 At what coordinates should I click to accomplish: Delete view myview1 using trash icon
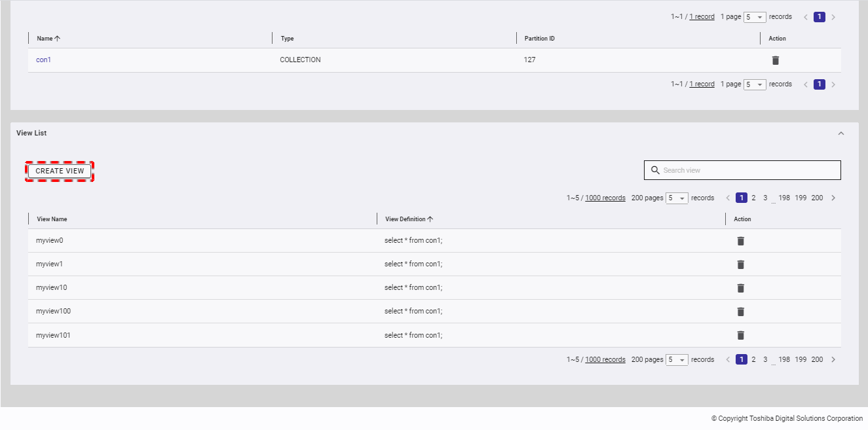[x=740, y=264]
